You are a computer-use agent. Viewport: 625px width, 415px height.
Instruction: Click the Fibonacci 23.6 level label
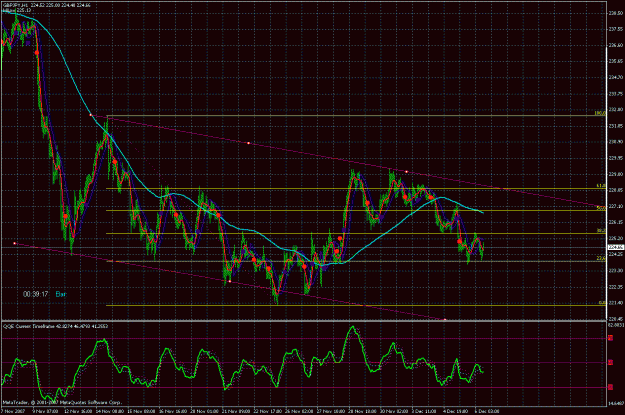click(x=601, y=259)
